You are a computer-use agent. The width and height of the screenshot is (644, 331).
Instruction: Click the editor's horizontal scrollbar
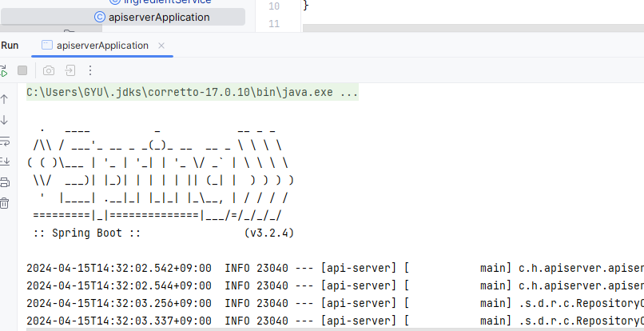[473, 28]
